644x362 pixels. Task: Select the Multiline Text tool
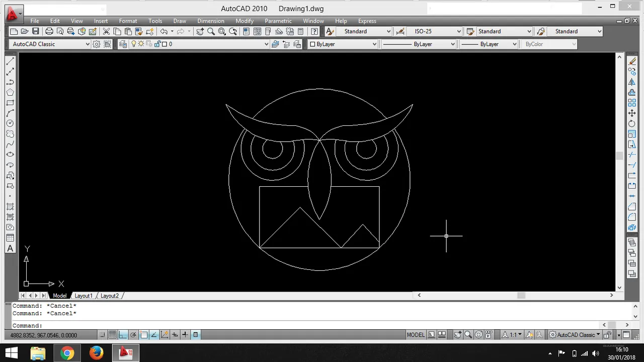point(10,248)
